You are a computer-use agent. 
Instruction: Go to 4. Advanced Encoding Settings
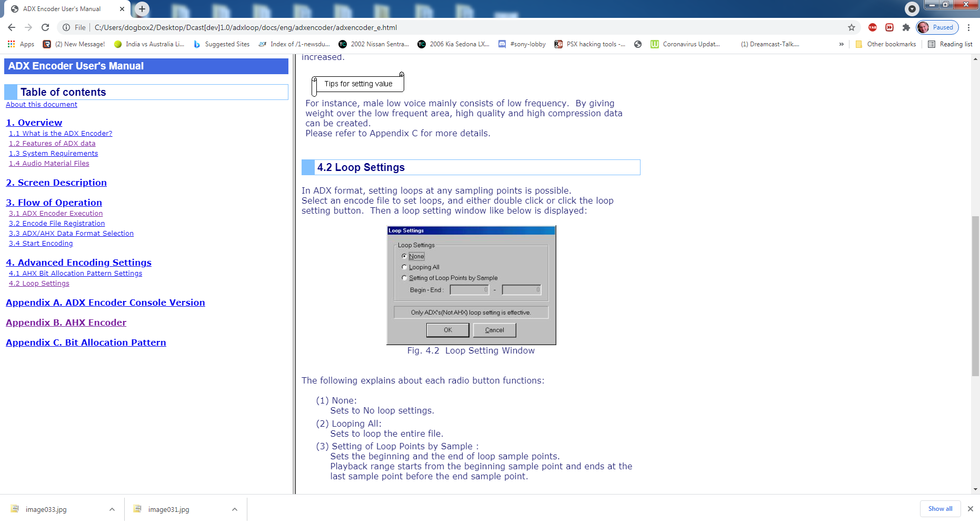point(78,263)
